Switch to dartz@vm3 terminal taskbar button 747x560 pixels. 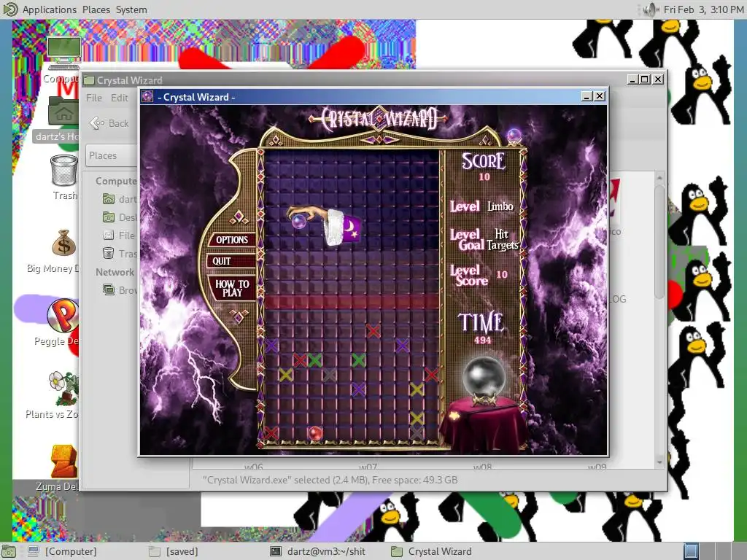(318, 551)
